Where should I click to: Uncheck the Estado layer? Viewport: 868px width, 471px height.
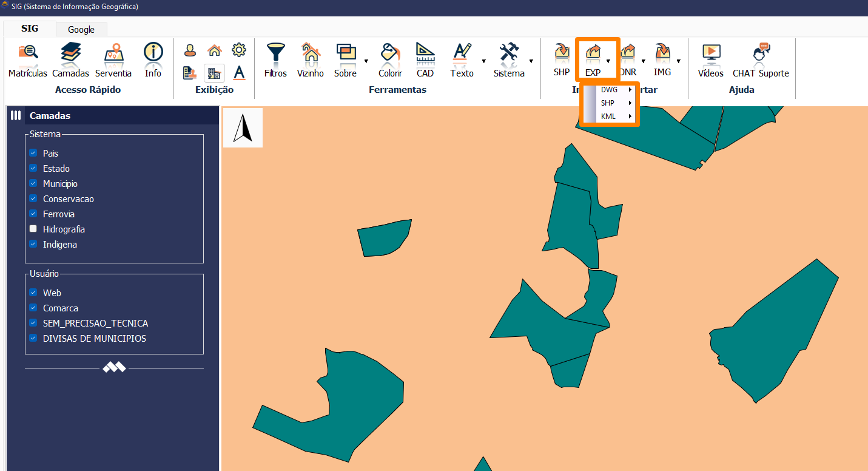click(33, 168)
